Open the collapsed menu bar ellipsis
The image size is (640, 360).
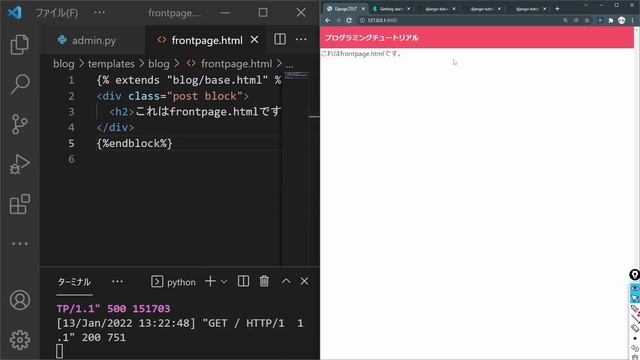coord(99,13)
